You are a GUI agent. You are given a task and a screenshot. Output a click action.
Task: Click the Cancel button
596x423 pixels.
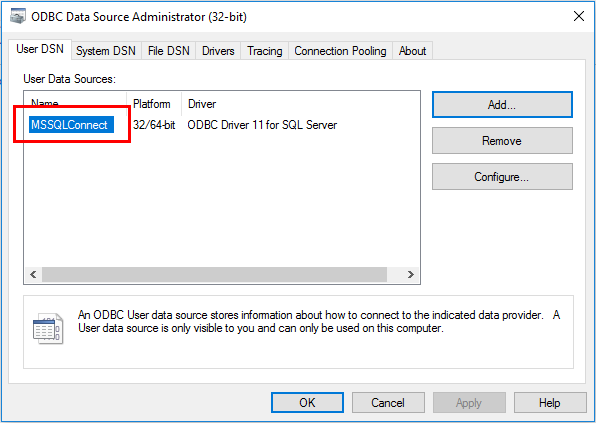[388, 402]
